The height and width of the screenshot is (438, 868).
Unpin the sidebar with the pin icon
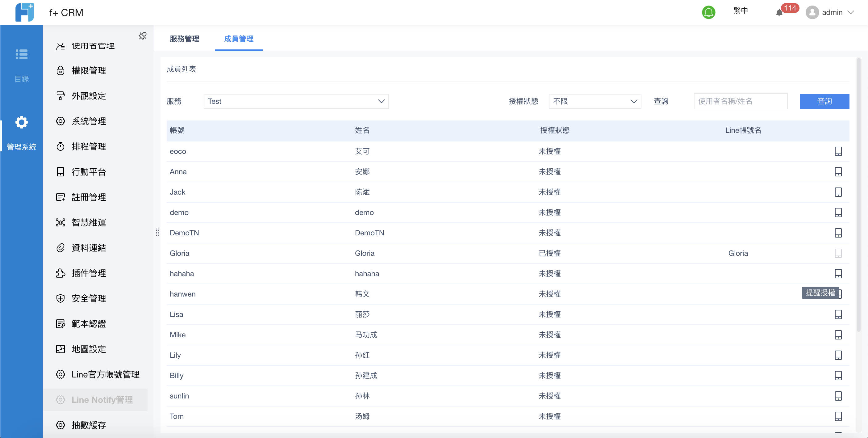tap(143, 36)
